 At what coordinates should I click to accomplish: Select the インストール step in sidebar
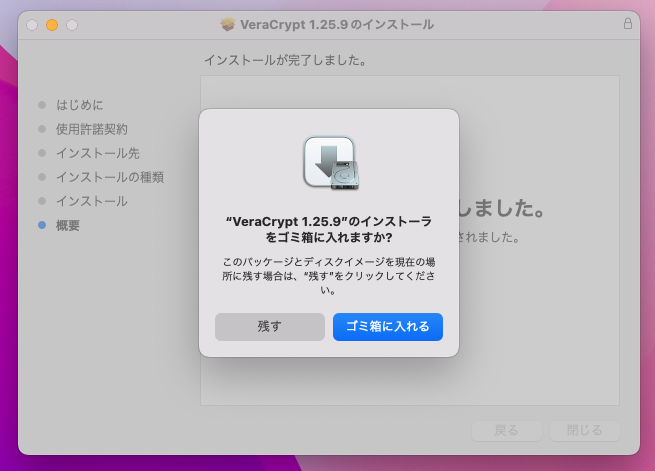point(91,201)
